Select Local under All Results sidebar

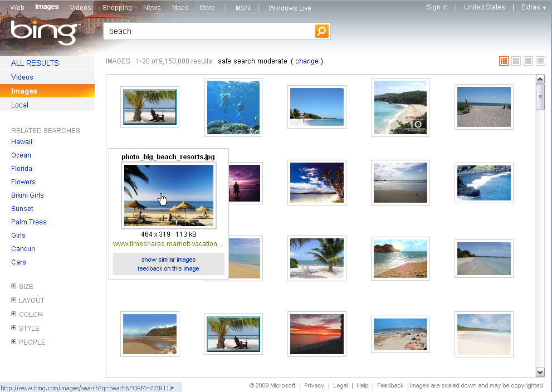(x=19, y=105)
